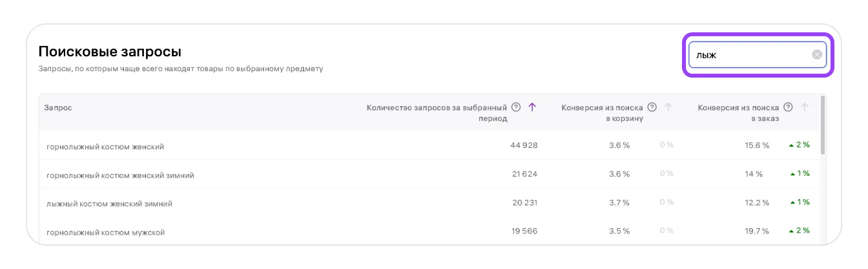Open help icon for "Конверсия из поиска в заказ"
Screen dimensions: 868x269
click(x=788, y=107)
